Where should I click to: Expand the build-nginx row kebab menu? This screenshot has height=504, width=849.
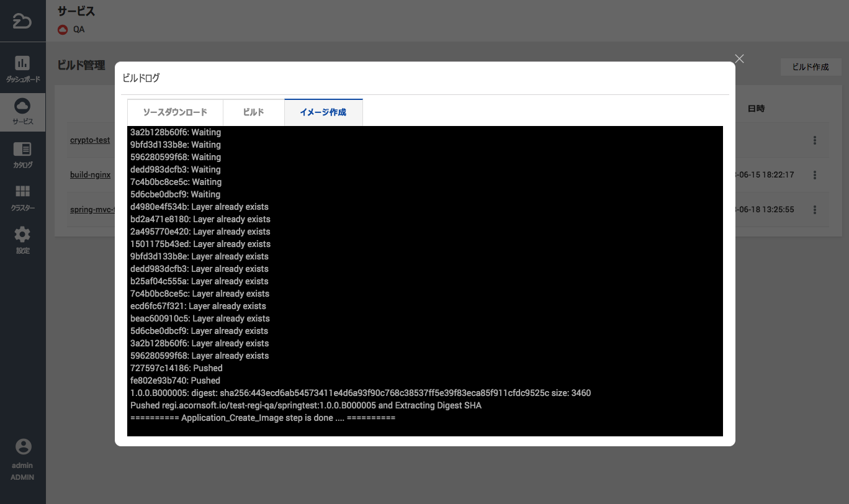815,176
